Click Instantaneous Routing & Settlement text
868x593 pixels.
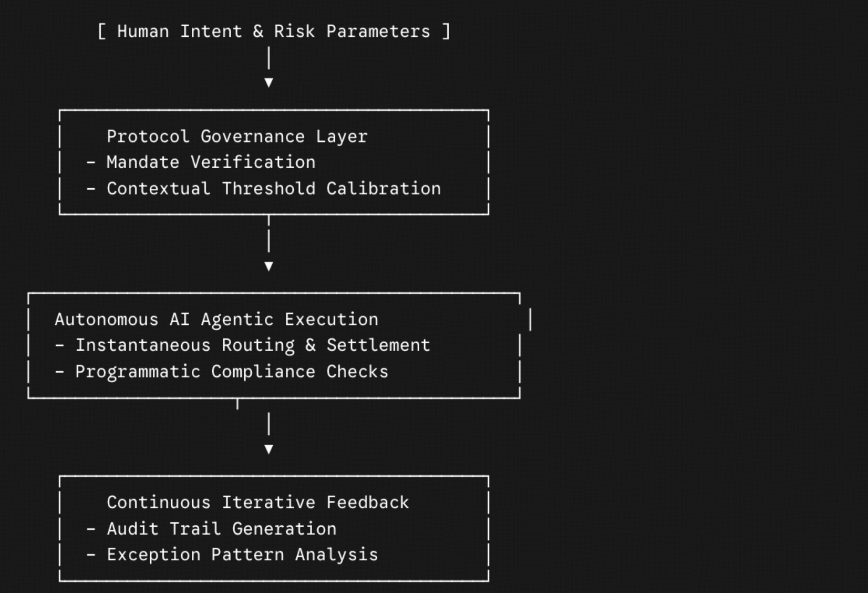tap(253, 345)
